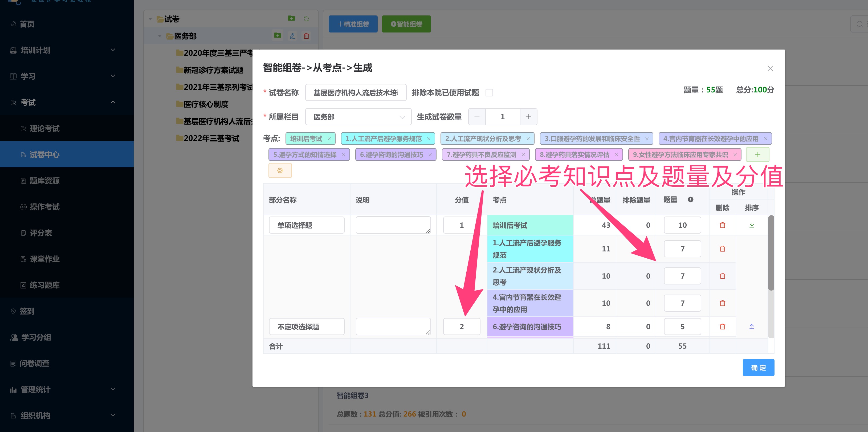Screen dimensions: 868x432
Task: Delete the 6.避孕咨询的沟通技巧 row
Action: click(722, 327)
